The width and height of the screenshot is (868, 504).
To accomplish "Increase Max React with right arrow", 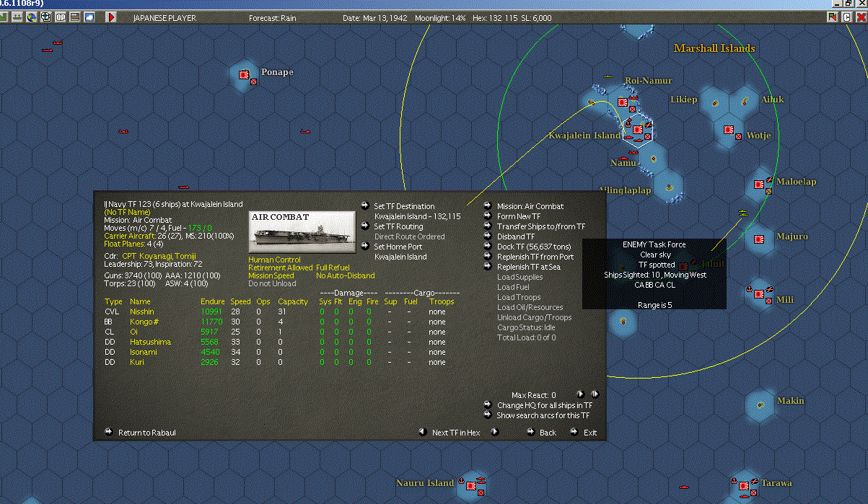I will tap(595, 394).
